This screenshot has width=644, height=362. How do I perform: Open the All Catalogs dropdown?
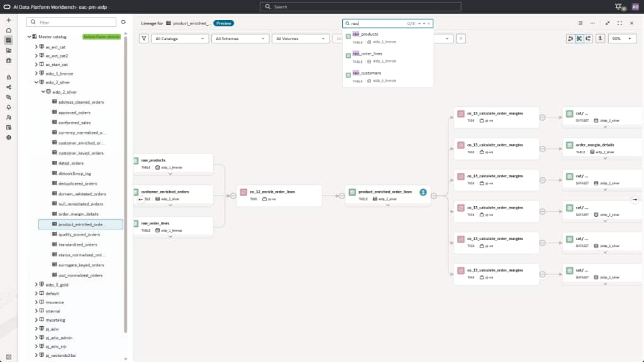coord(179,38)
